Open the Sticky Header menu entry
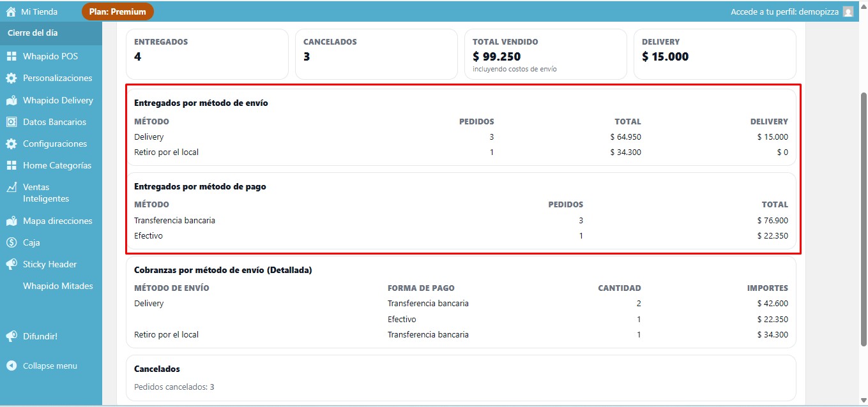Image resolution: width=868 pixels, height=407 pixels. pos(51,264)
